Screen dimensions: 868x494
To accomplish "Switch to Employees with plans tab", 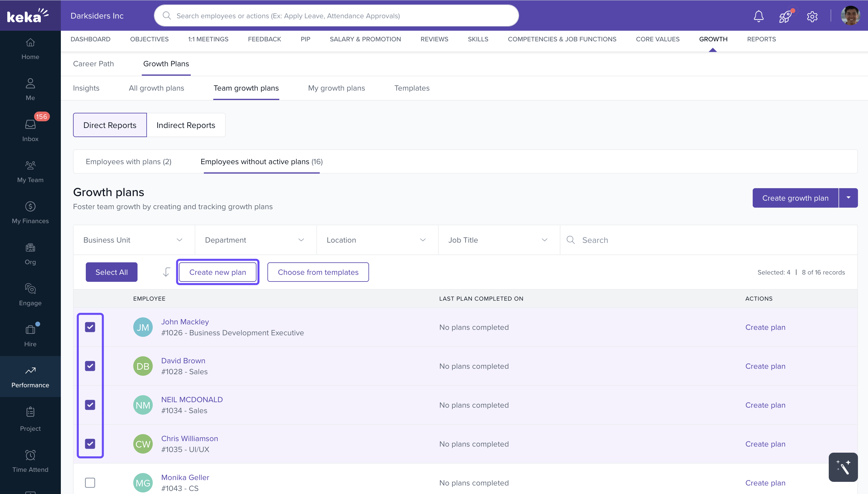I will click(x=128, y=161).
